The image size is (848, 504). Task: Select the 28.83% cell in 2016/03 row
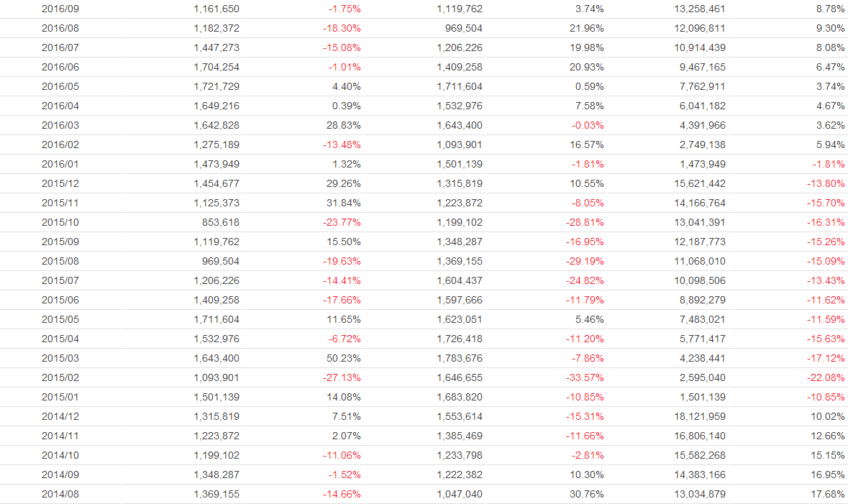point(344,125)
